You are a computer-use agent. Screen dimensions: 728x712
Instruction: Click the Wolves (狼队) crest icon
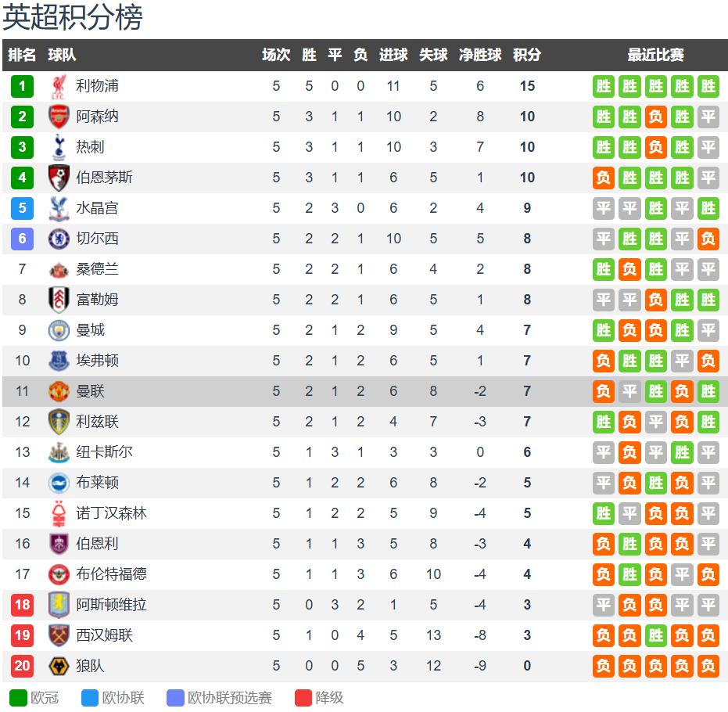(59, 666)
